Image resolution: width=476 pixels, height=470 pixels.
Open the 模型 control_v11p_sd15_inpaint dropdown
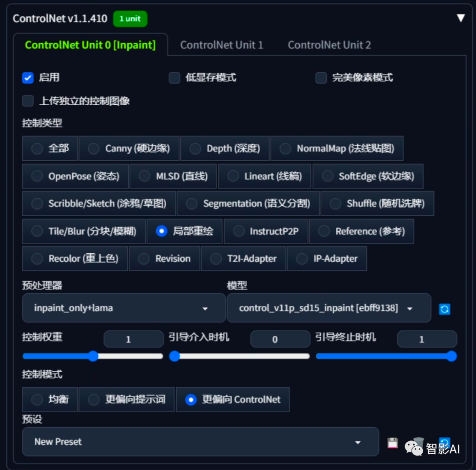329,308
